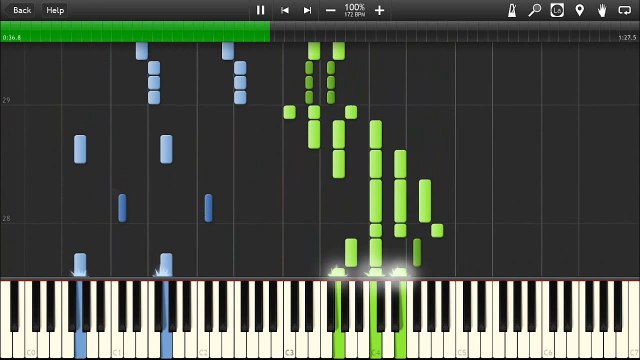
Task: Skip backward to the previous section
Action: 285,10
